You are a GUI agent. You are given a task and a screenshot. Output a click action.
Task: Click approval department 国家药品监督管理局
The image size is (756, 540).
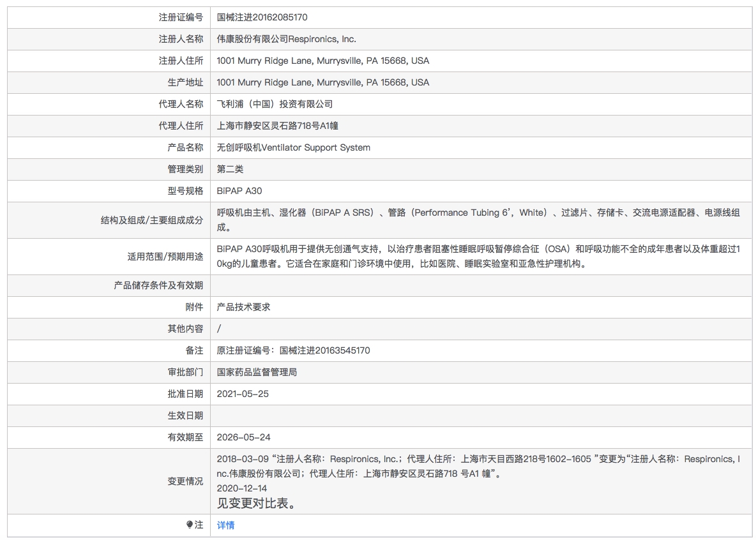coord(257,372)
